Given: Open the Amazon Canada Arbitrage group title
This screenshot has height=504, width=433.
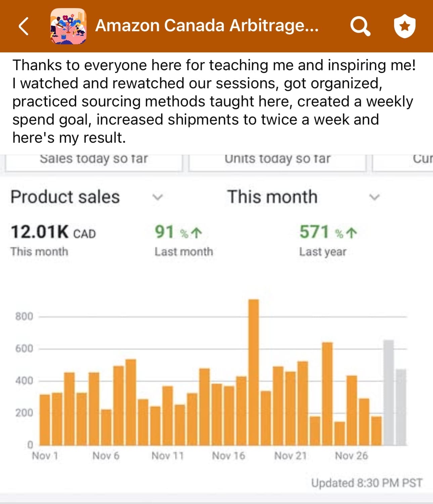Looking at the screenshot, I should coord(207,26).
